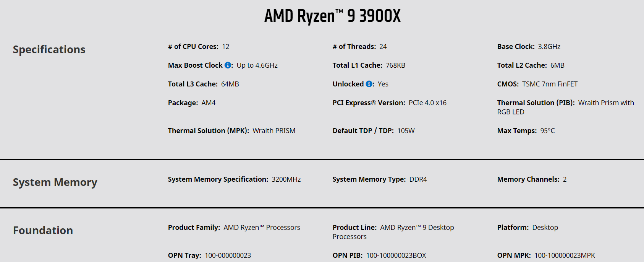
Task: Click the TSMC 7nm FinFET text
Action: click(x=550, y=84)
